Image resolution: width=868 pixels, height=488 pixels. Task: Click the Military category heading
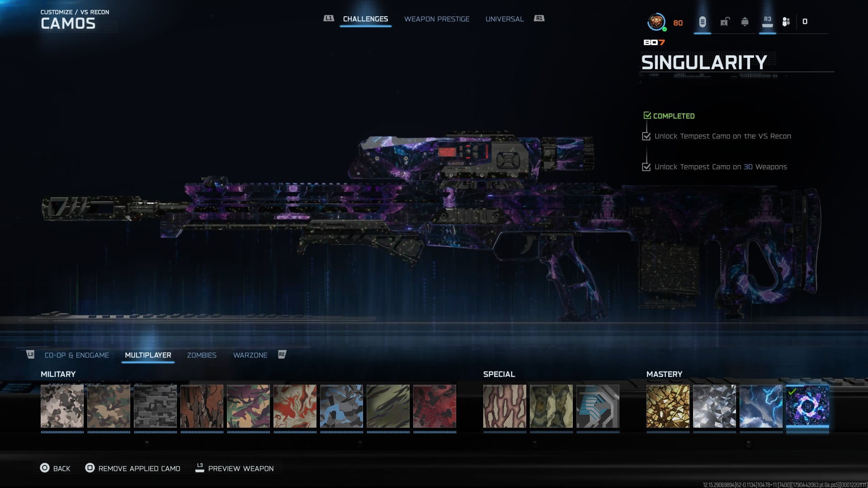click(58, 374)
